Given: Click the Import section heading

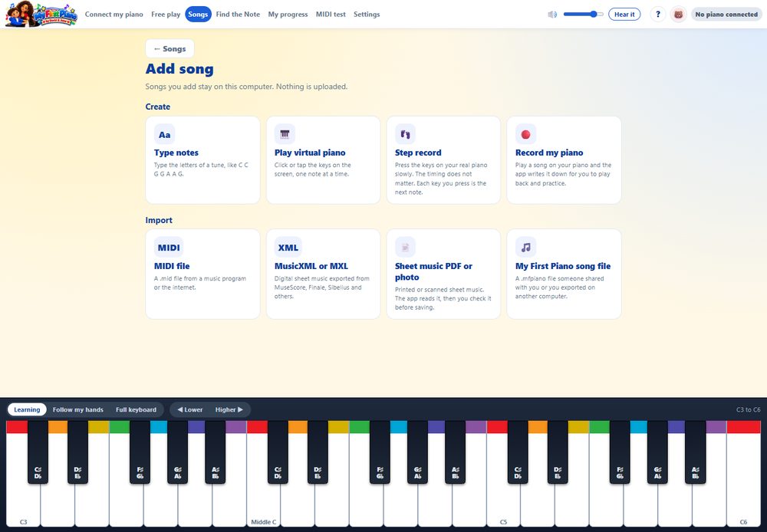Looking at the screenshot, I should pos(159,220).
